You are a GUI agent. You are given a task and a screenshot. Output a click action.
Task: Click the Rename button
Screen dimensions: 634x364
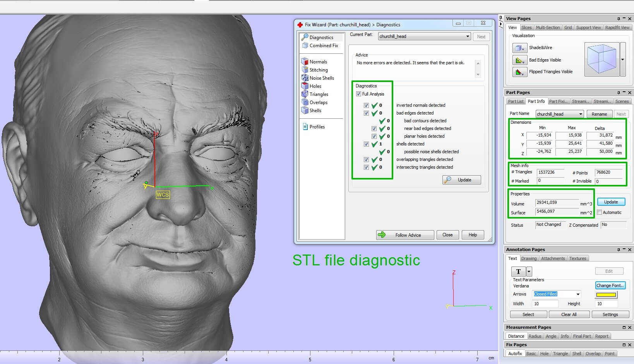tap(599, 114)
